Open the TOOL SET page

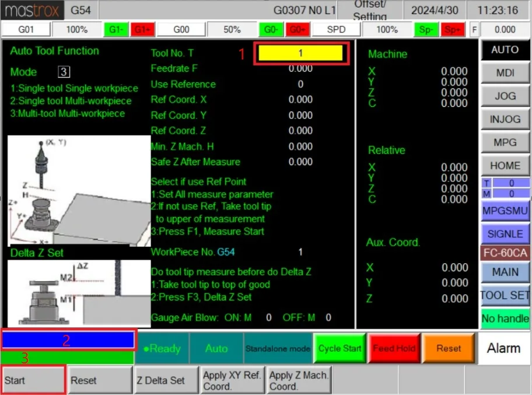505,295
